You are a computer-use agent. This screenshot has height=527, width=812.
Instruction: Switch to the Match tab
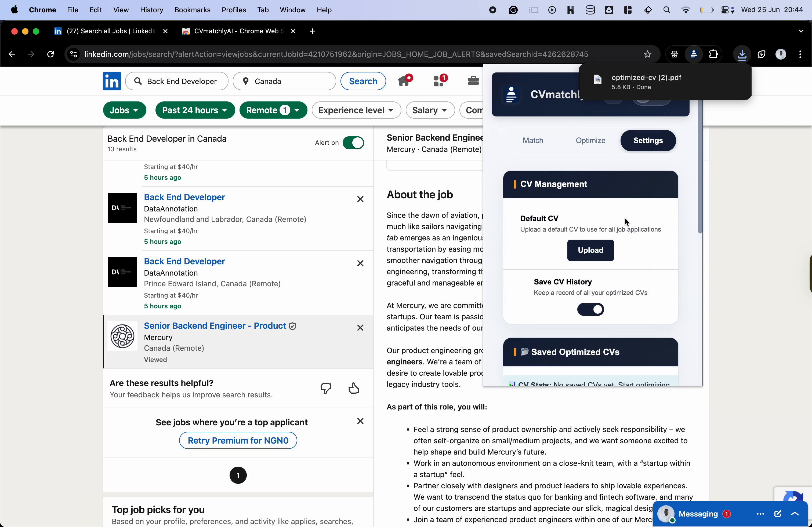[532, 140]
